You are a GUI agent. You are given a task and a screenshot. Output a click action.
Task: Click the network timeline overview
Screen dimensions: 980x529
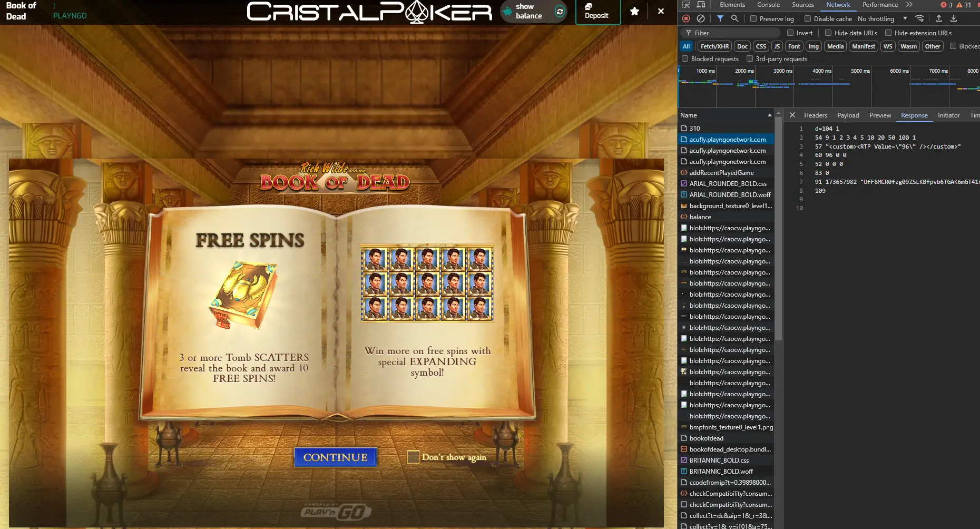pos(829,87)
